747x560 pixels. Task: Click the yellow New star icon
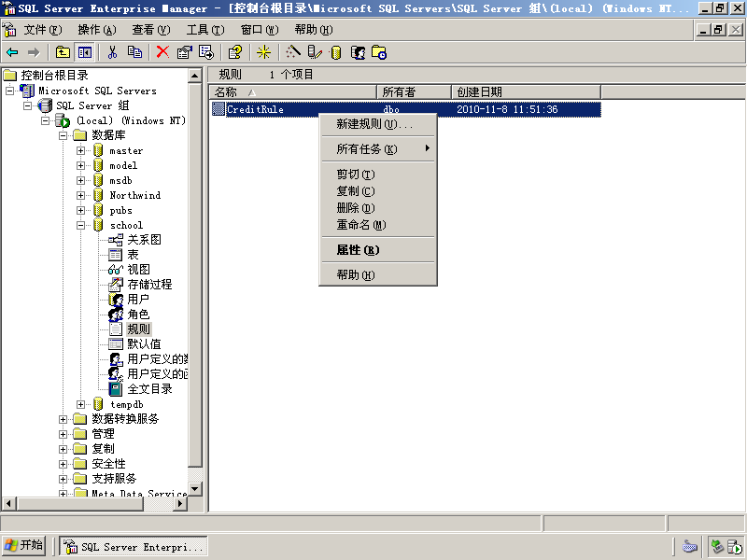point(263,52)
